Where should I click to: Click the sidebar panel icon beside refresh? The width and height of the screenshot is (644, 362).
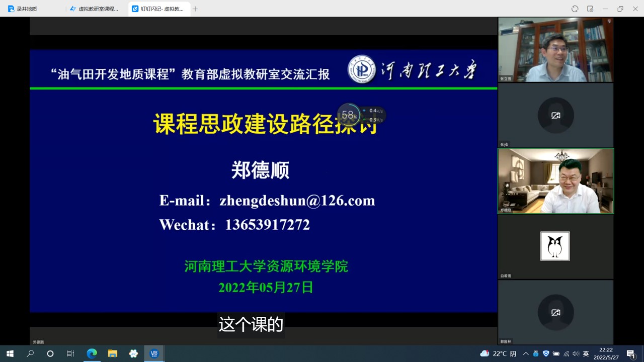590,9
